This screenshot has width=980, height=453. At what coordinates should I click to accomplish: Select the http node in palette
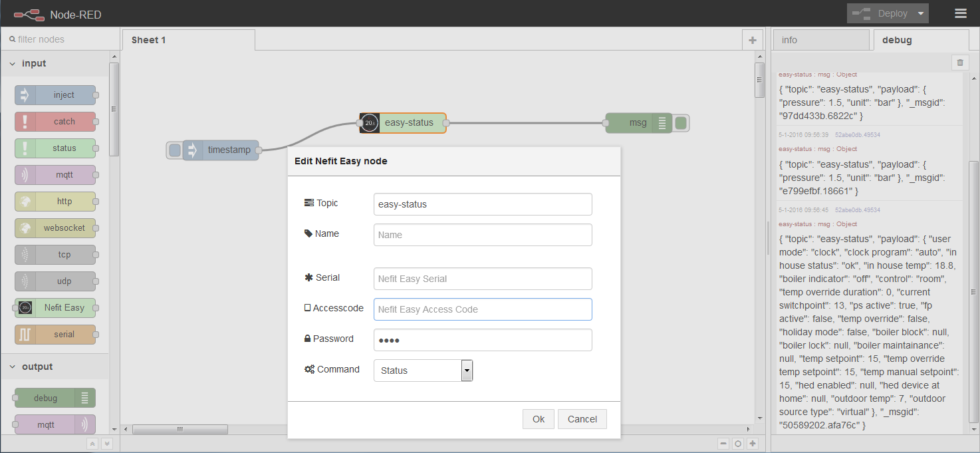tap(55, 202)
